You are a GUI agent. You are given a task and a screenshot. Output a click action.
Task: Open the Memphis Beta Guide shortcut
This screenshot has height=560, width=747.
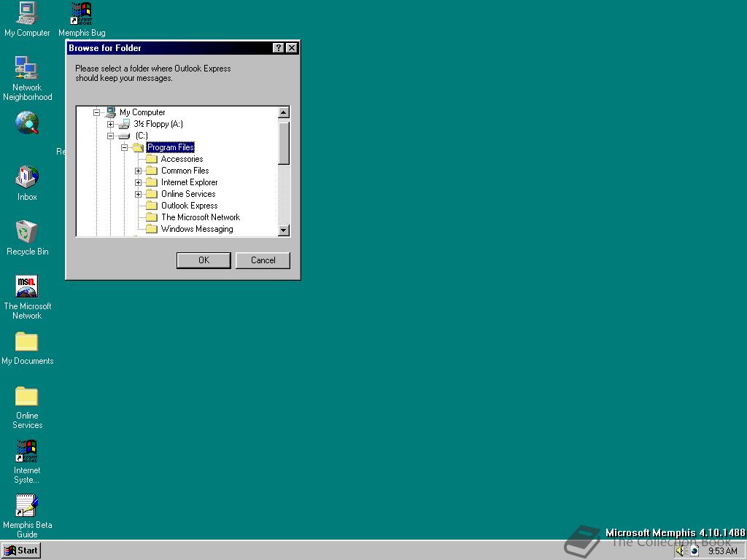tap(27, 516)
